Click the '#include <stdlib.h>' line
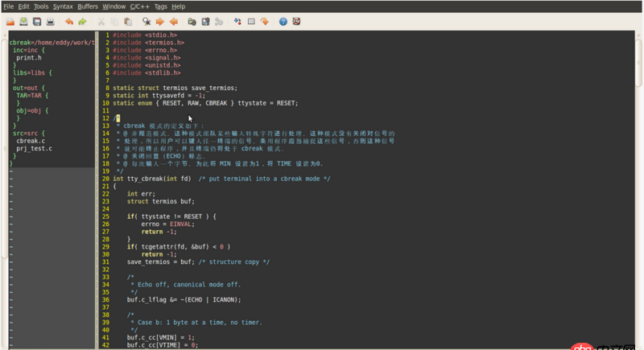 147,73
